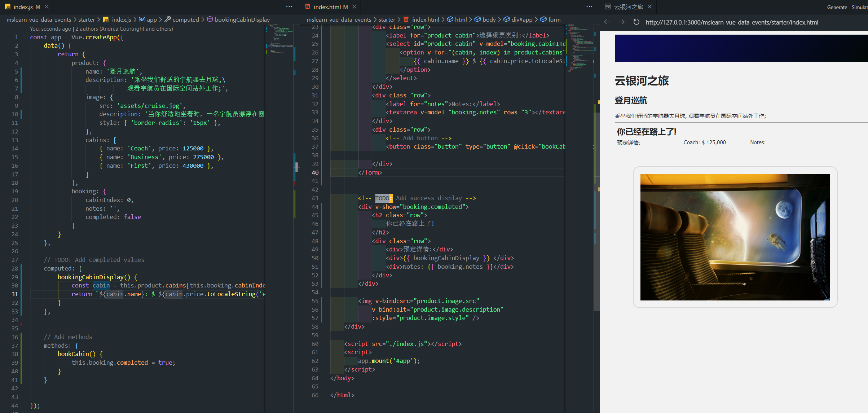Viewport: 868px width, 413px height.
Task: Click the index.html file breadcrumb
Action: (422, 19)
